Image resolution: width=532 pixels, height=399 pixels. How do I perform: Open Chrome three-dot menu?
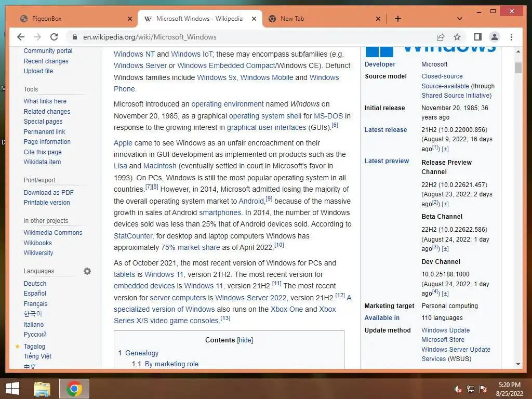[511, 37]
